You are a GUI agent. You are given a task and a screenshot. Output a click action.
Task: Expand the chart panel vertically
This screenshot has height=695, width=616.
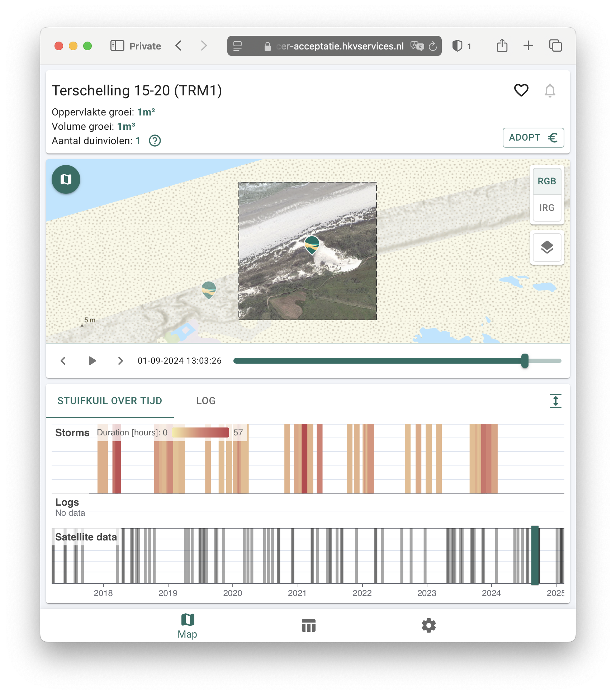[555, 401]
